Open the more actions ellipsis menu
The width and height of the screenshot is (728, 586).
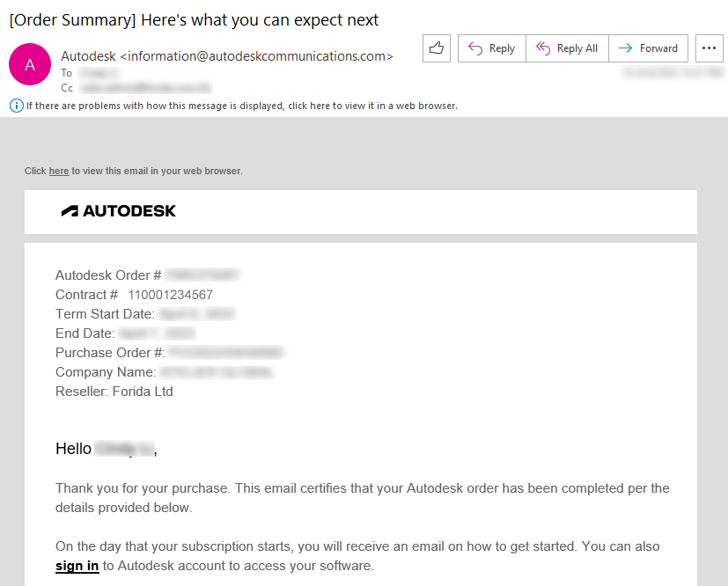tap(709, 48)
